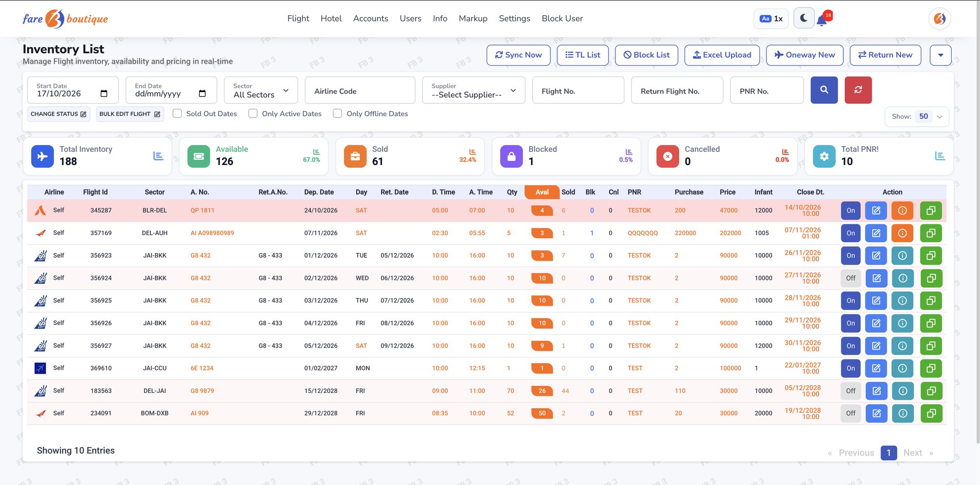
Task: Switch off flight 345287 status toggle
Action: (851, 211)
